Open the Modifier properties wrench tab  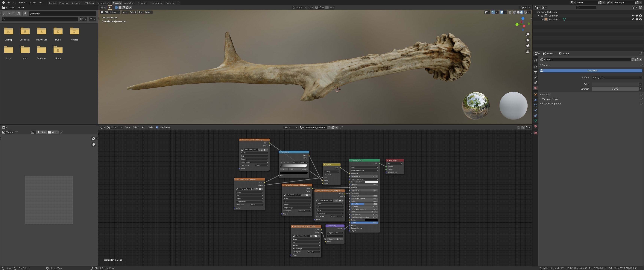(x=535, y=100)
